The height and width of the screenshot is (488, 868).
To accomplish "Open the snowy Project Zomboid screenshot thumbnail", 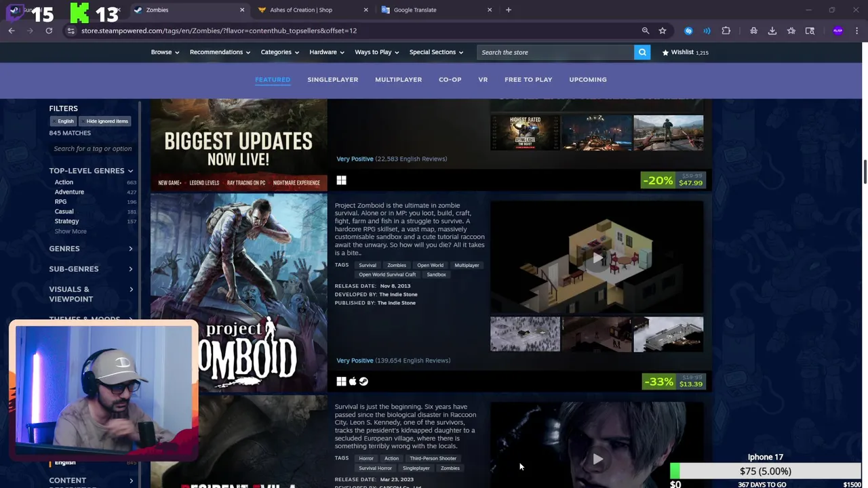I will tap(526, 334).
